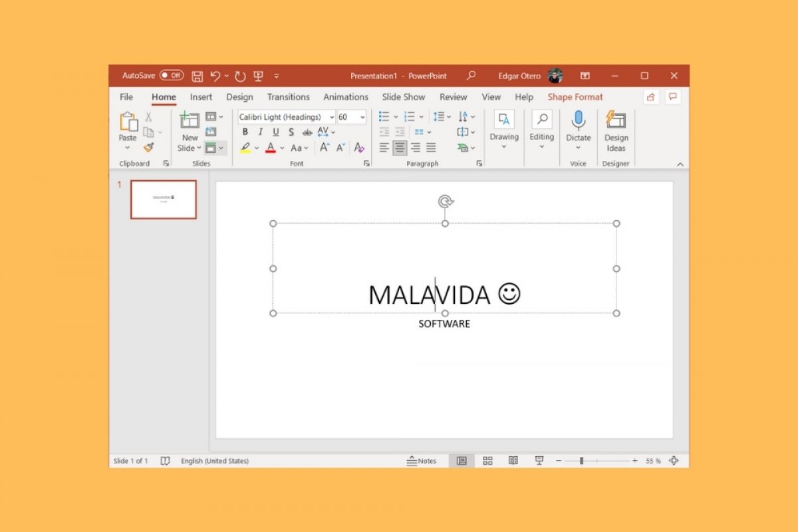Click the Share icon in the ribbon
This screenshot has width=798, height=532.
(x=651, y=97)
